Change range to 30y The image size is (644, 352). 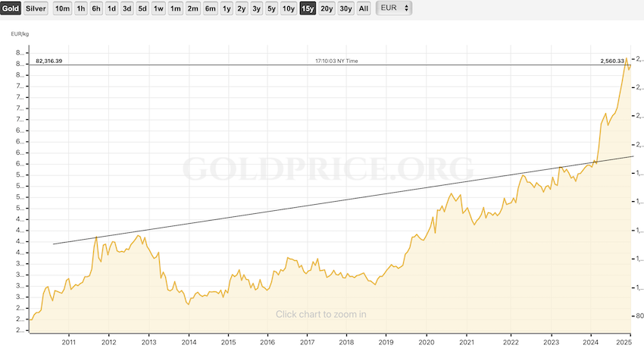click(x=345, y=8)
